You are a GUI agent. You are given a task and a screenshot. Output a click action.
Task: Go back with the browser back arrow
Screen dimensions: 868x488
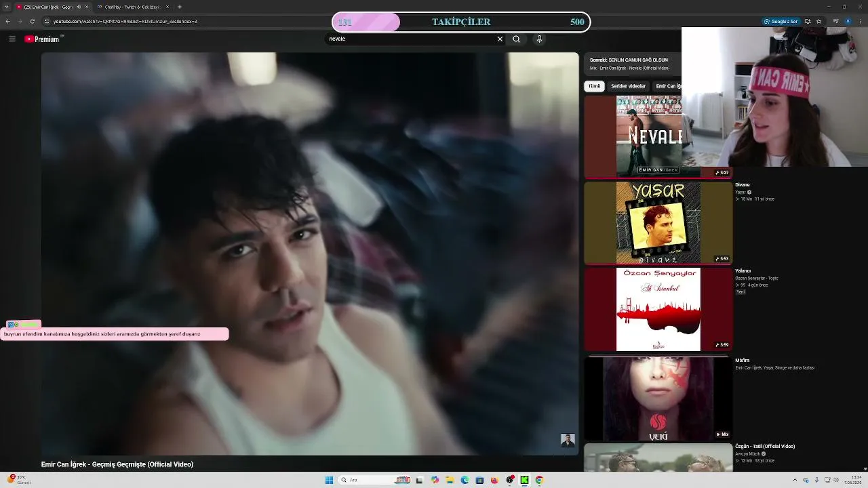pyautogui.click(x=7, y=21)
